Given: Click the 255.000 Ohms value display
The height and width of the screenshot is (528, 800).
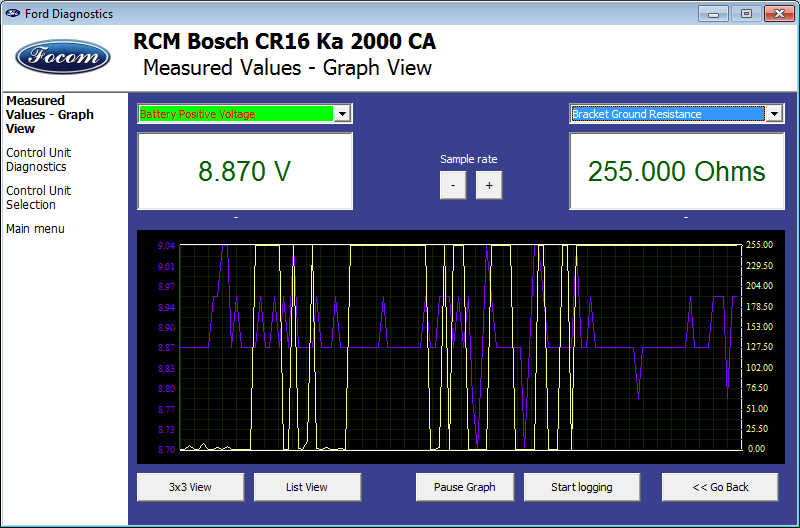Looking at the screenshot, I should 677,171.
